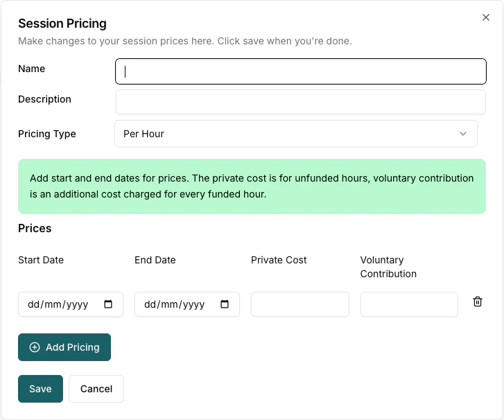Click the Session Pricing dialog title
Viewport: 504px width, 420px height.
(62, 24)
